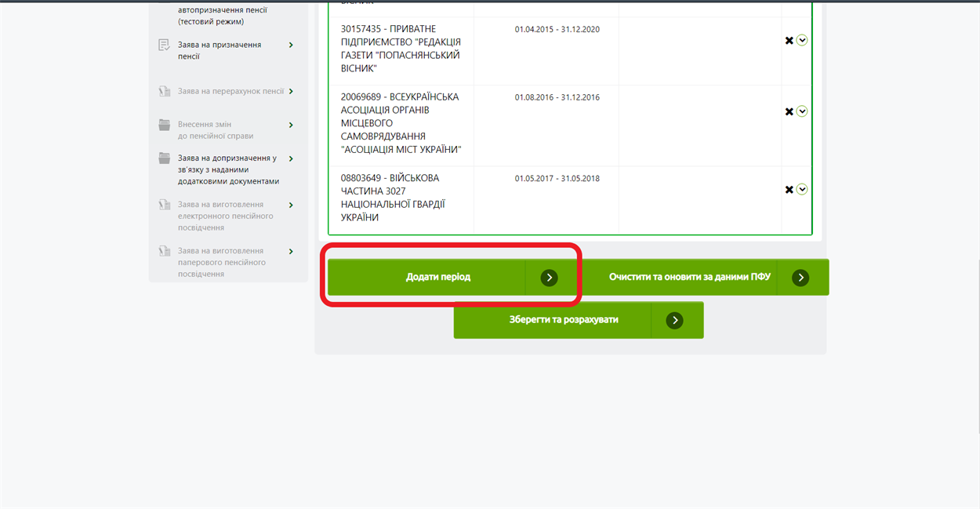This screenshot has height=509, width=980.
Task: Click employer 20069689 Всеукраїнська асоціація text
Action: tap(401, 123)
